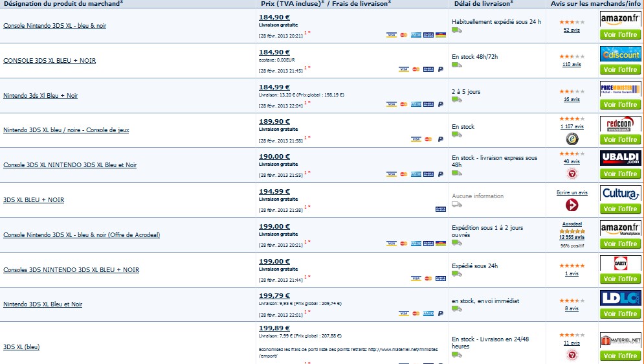Viewport: 644px width, 364px height.
Task: Open 'Nintendo 3DS XL bleu / noire - Console de jeux'
Action: (66, 130)
